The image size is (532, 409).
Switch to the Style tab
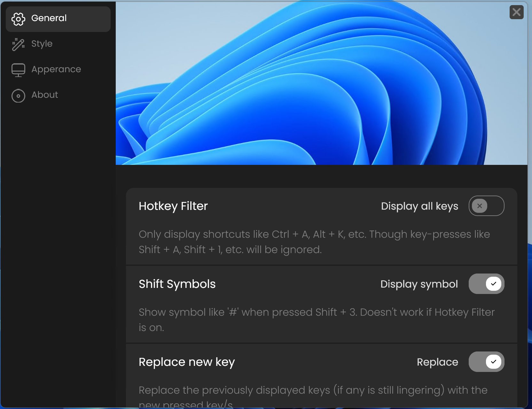(58, 44)
